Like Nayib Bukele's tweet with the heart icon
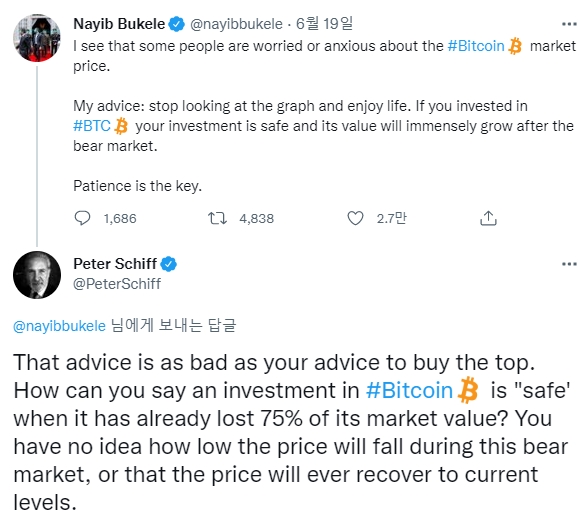This screenshot has height=520, width=579. point(356,218)
